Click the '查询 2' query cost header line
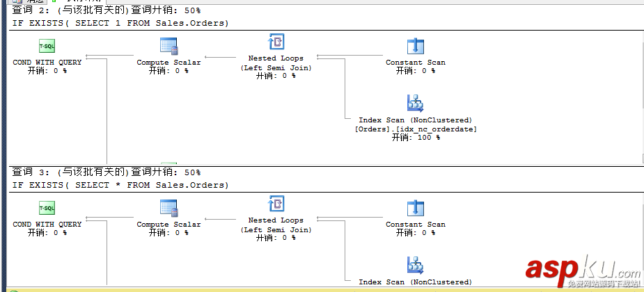This screenshot has height=292, width=644. click(x=107, y=10)
